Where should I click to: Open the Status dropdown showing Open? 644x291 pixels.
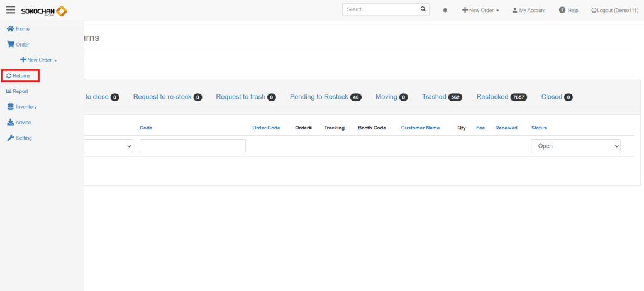tap(575, 146)
